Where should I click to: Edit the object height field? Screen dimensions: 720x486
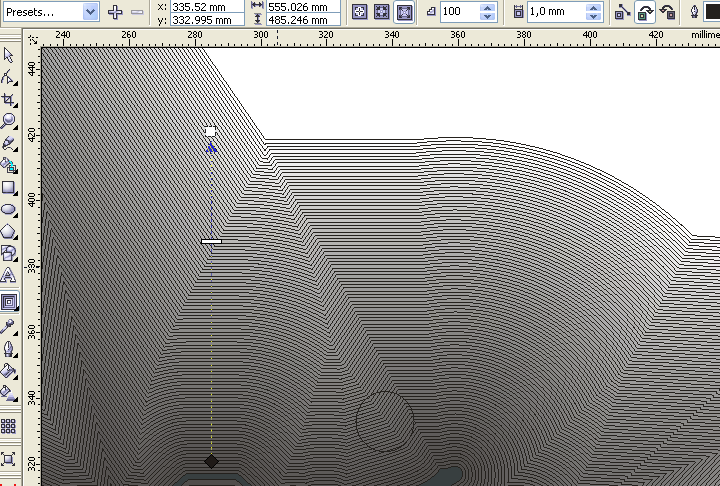tap(304, 20)
